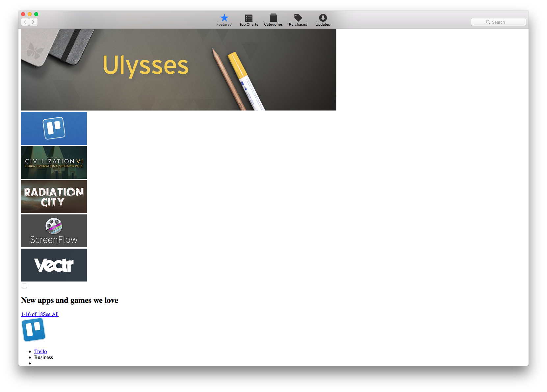Open the Categories tab

coord(273,20)
